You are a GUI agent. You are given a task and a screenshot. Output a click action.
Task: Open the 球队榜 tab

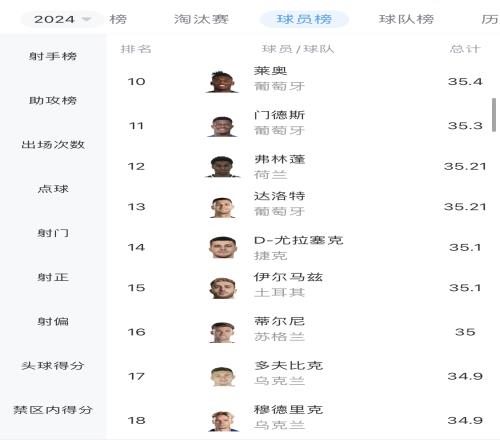coord(406,19)
